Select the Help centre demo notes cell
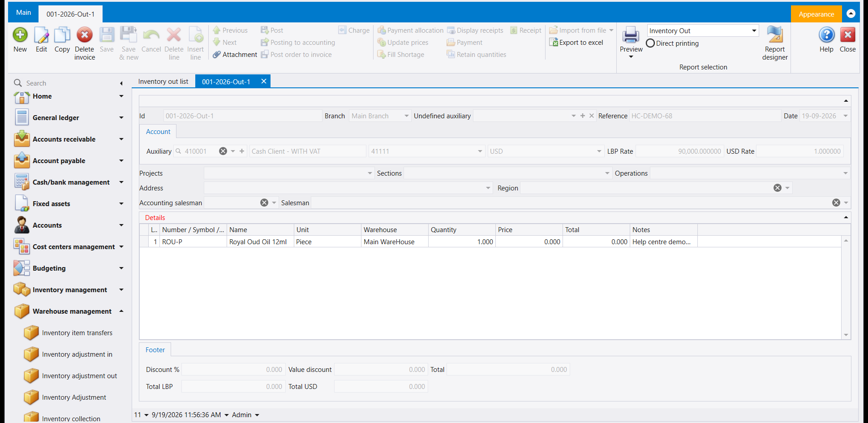Viewport: 868px width, 423px height. pos(663,242)
